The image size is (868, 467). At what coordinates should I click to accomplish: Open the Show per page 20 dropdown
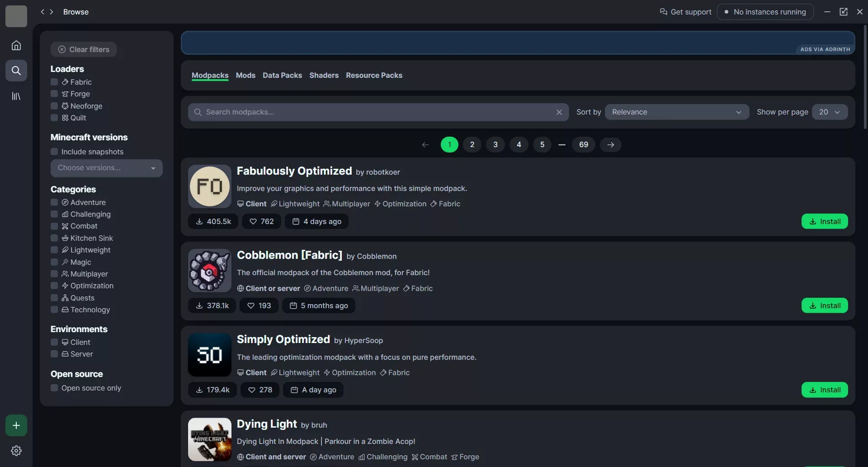(x=830, y=112)
